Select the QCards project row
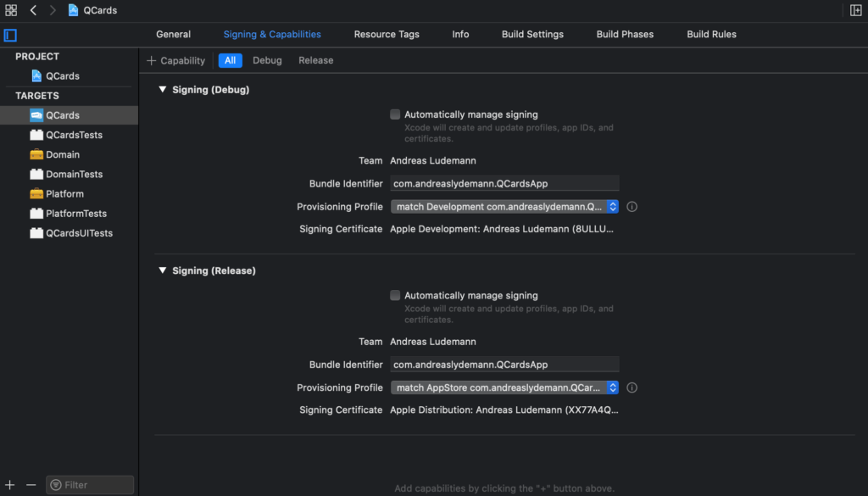Viewport: 868px width, 496px height. [x=70, y=75]
